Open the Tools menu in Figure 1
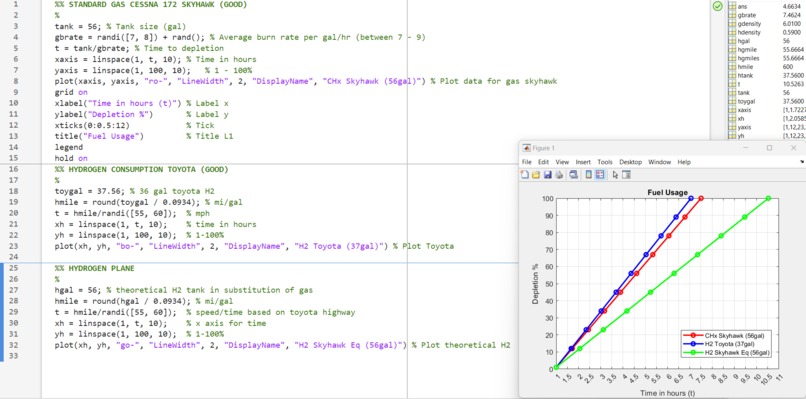 coord(605,162)
